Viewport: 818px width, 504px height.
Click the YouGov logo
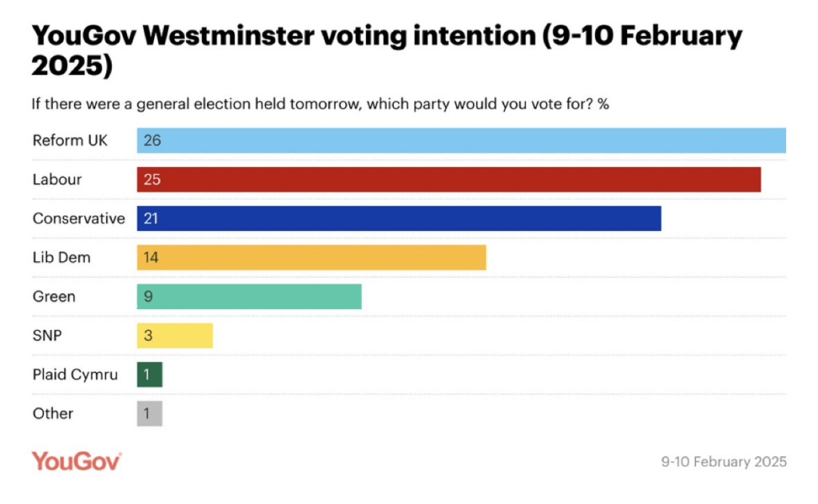(x=77, y=461)
